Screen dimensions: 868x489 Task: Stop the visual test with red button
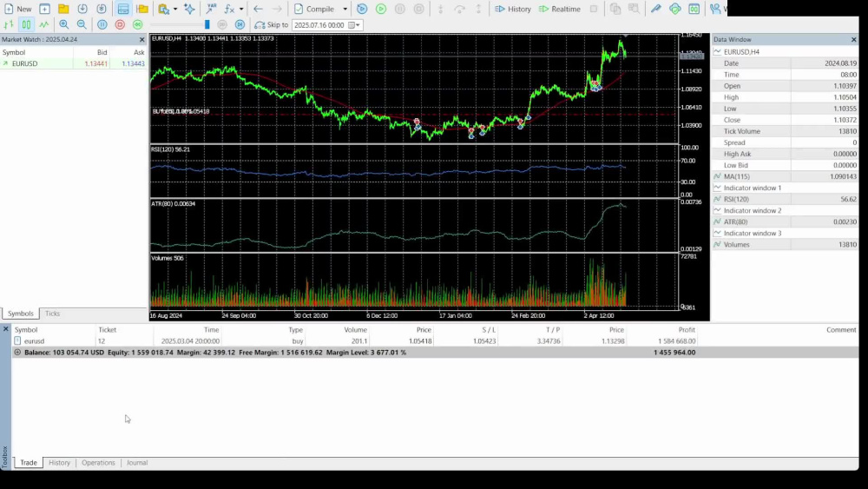pos(120,24)
